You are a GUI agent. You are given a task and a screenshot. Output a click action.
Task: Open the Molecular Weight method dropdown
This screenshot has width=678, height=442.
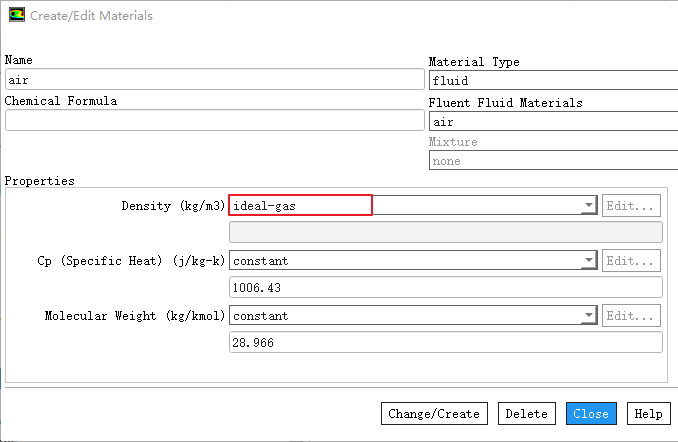[588, 315]
